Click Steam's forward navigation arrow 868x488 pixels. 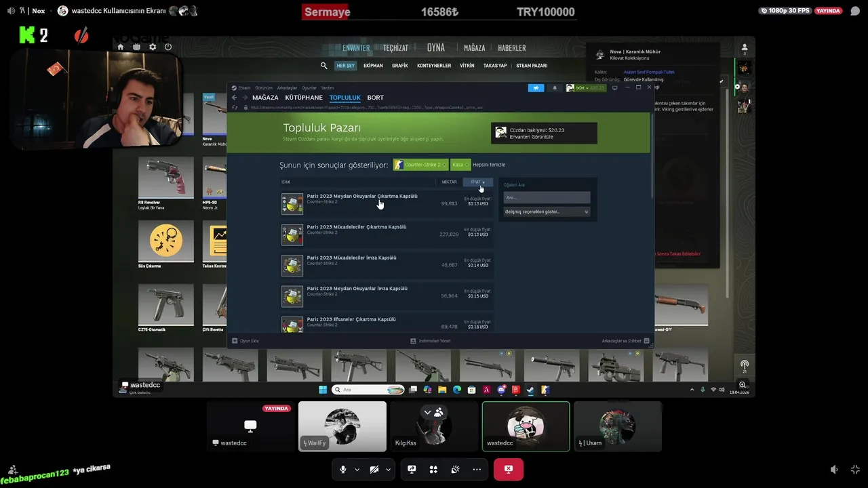(245, 98)
